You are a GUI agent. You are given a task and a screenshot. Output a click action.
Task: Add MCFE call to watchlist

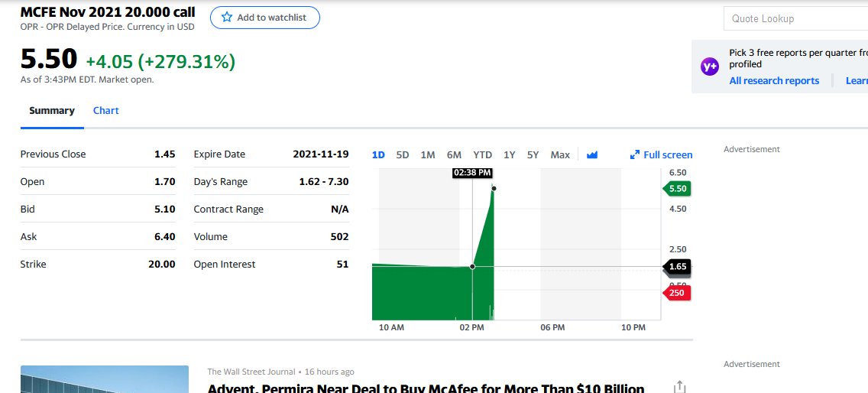click(x=264, y=17)
